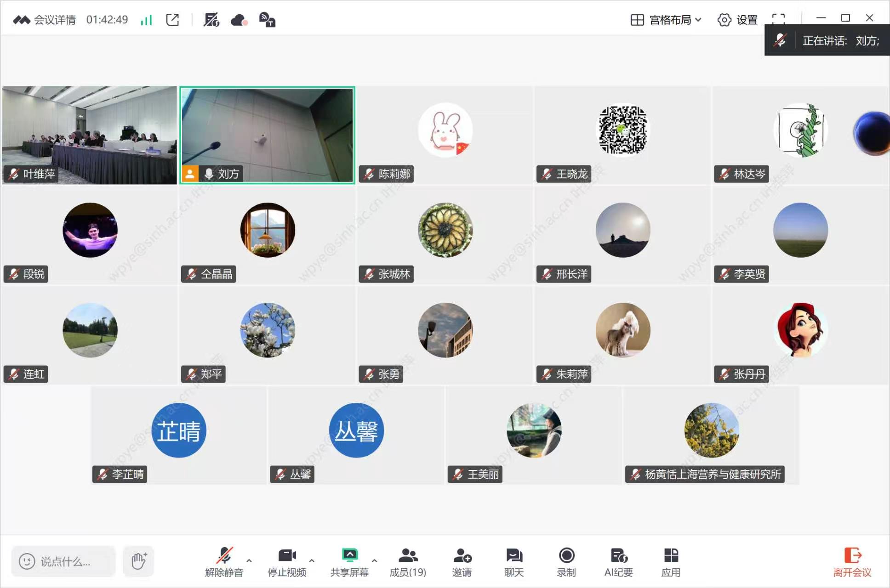
Task: Click 邀请 to invite participants
Action: coord(462,562)
